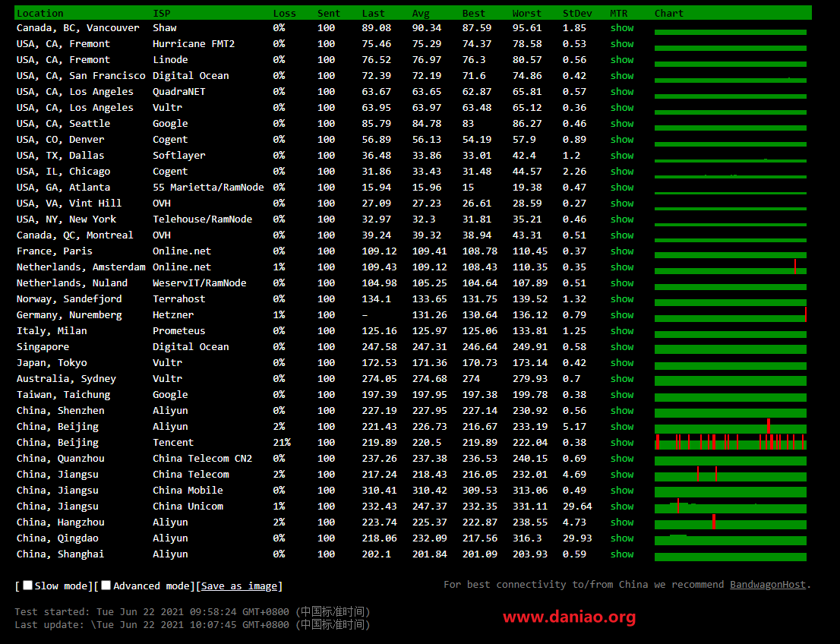Click the Loss column header
Image resolution: width=840 pixels, height=644 pixels.
click(x=284, y=14)
